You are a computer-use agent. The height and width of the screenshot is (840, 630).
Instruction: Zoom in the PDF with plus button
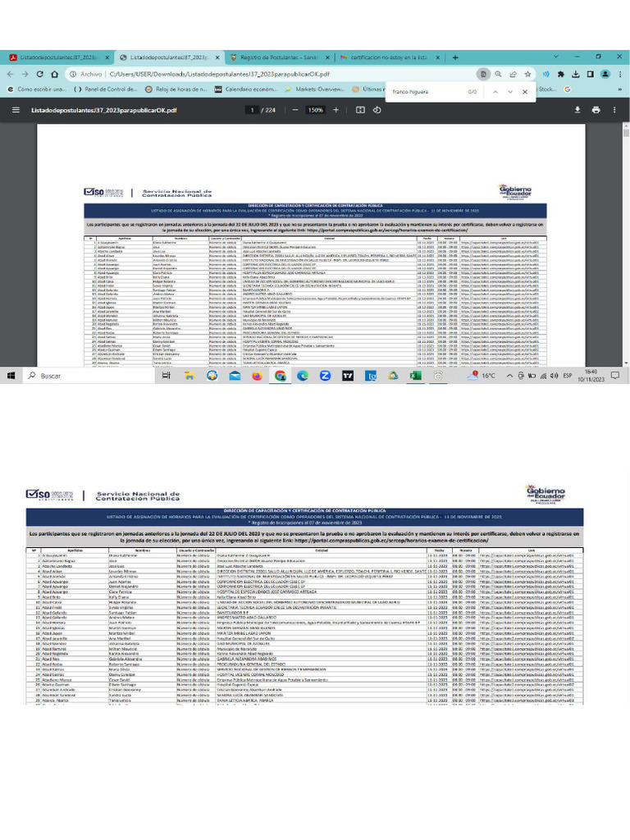point(336,110)
